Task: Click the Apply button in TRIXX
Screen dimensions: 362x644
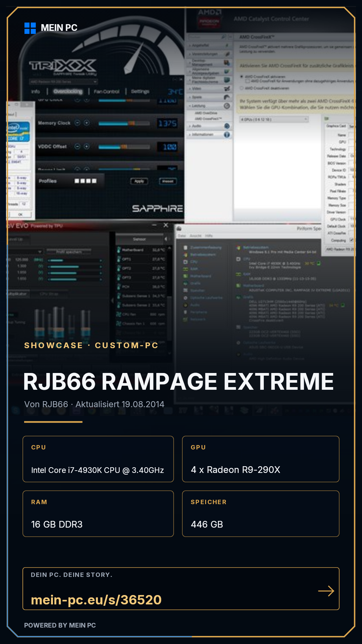Action: click(139, 181)
